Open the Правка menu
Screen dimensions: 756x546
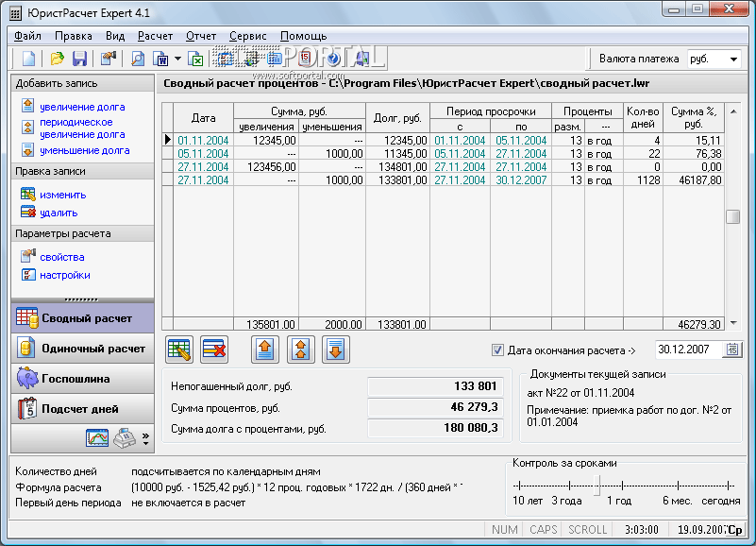tap(74, 36)
